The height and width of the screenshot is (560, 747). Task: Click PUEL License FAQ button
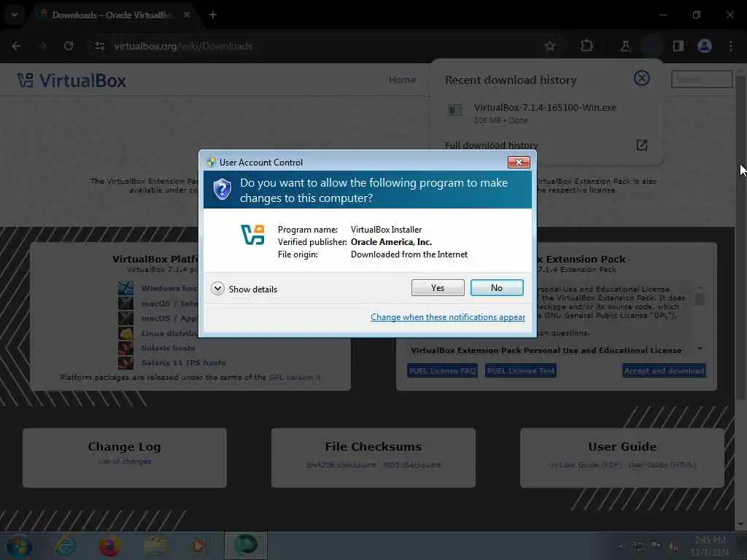[442, 370]
